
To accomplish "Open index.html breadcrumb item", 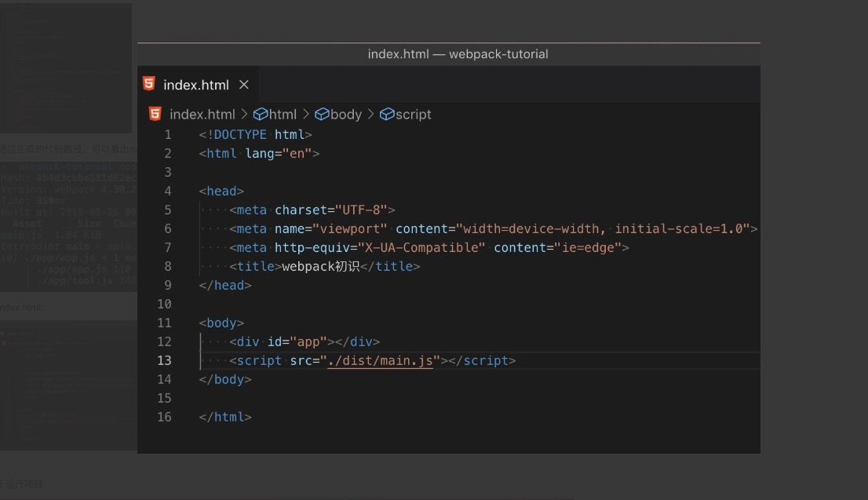I will (x=202, y=114).
